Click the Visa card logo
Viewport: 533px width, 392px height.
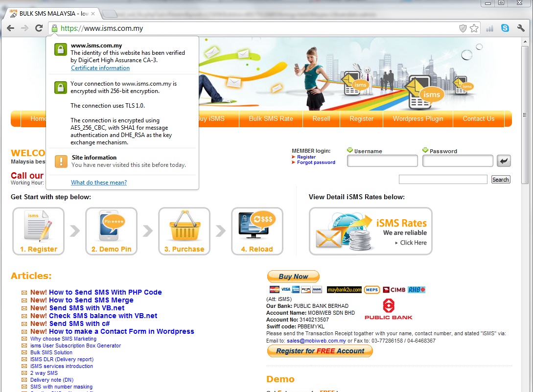(285, 290)
